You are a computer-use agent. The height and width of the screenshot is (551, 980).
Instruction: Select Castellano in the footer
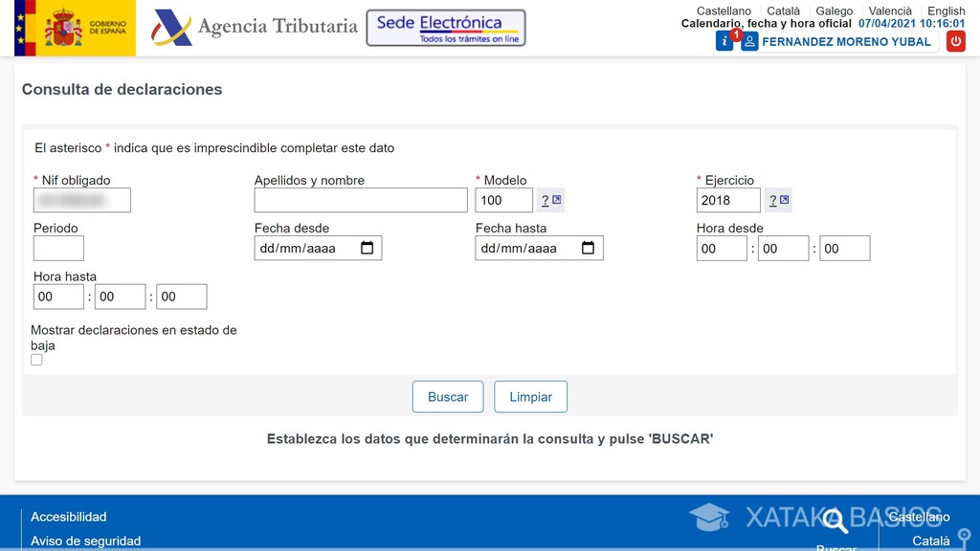[920, 517]
